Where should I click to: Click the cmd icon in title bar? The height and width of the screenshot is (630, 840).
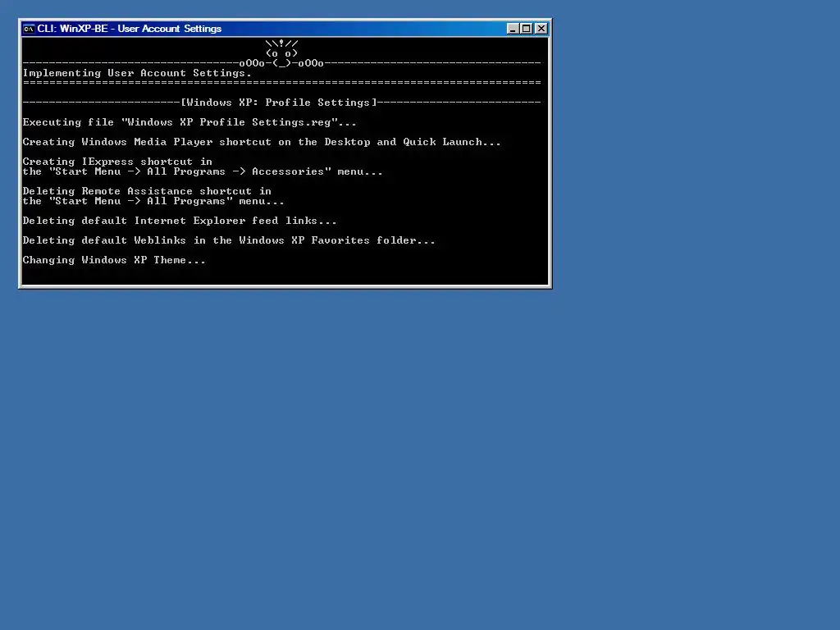tap(29, 29)
